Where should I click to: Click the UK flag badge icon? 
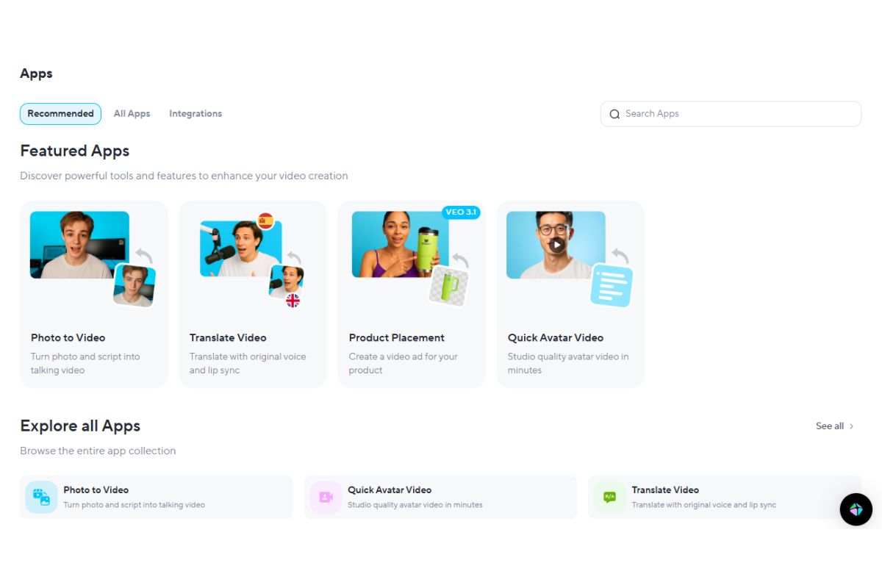click(293, 300)
